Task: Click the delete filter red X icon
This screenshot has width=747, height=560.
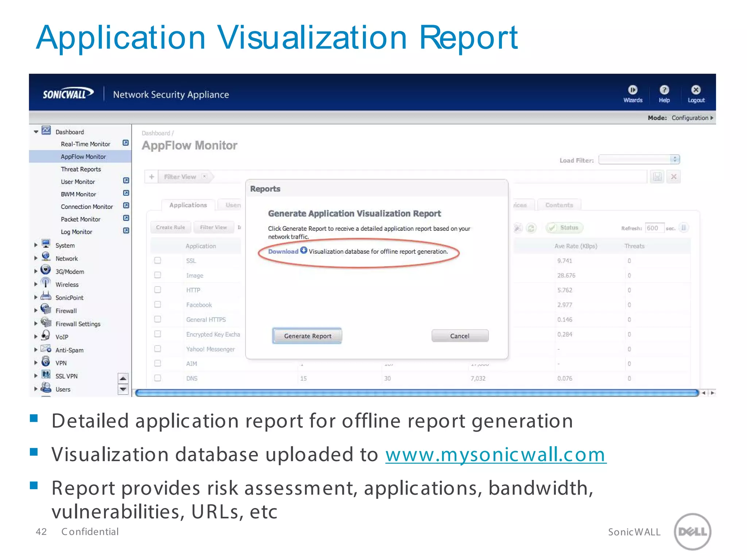Action: (674, 177)
